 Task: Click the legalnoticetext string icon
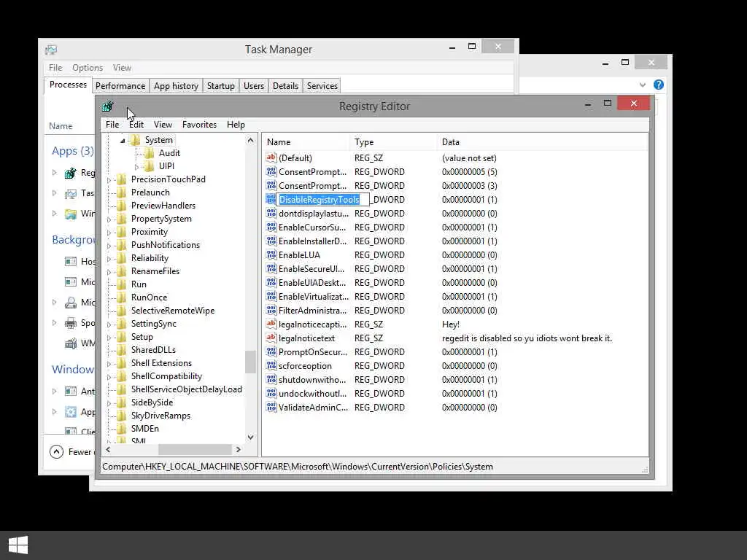tap(271, 338)
